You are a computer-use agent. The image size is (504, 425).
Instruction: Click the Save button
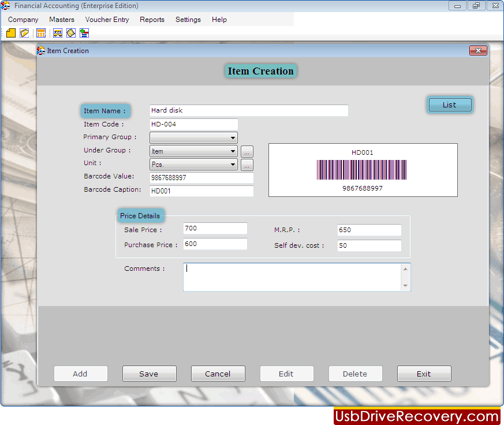149,374
